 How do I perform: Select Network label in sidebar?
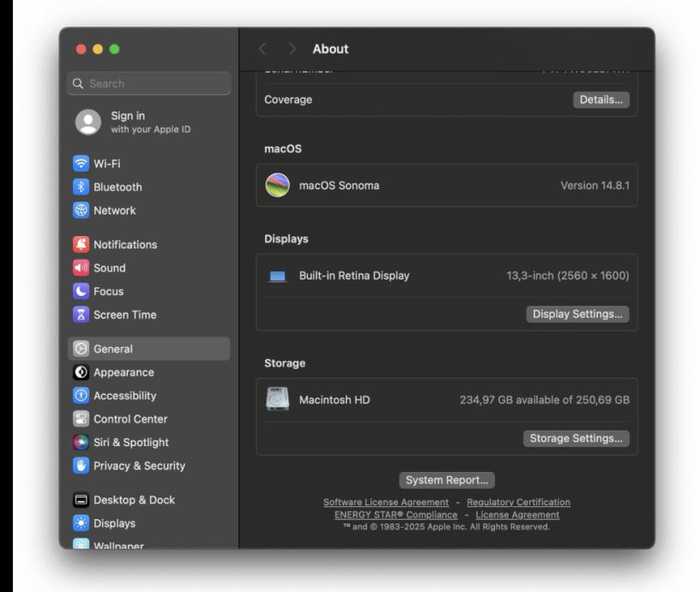click(114, 210)
